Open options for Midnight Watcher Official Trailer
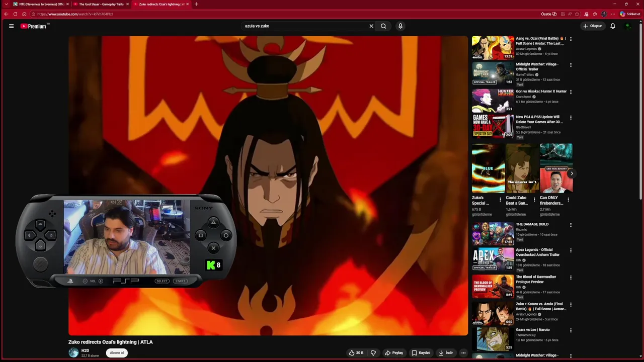This screenshot has width=644, height=362. (x=571, y=65)
